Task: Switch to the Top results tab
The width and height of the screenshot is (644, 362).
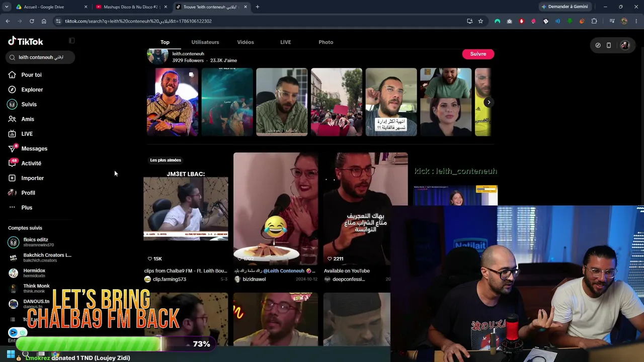Action: coord(165,42)
